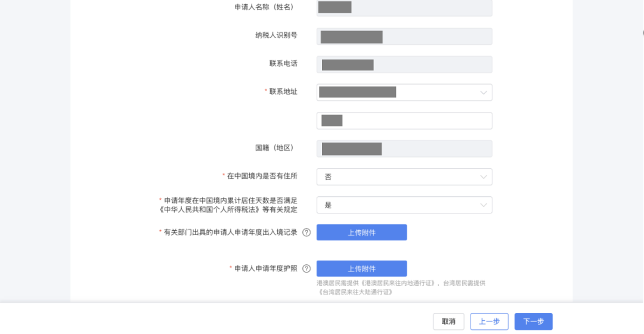
Task: Expand 在中国境内是否有住所 dropdown
Action: 404,177
